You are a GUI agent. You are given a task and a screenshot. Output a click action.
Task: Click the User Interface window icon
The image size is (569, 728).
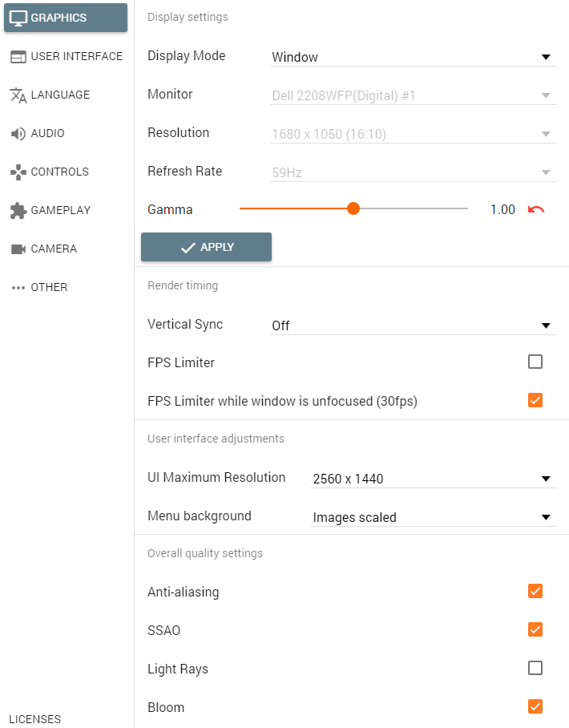pyautogui.click(x=18, y=57)
